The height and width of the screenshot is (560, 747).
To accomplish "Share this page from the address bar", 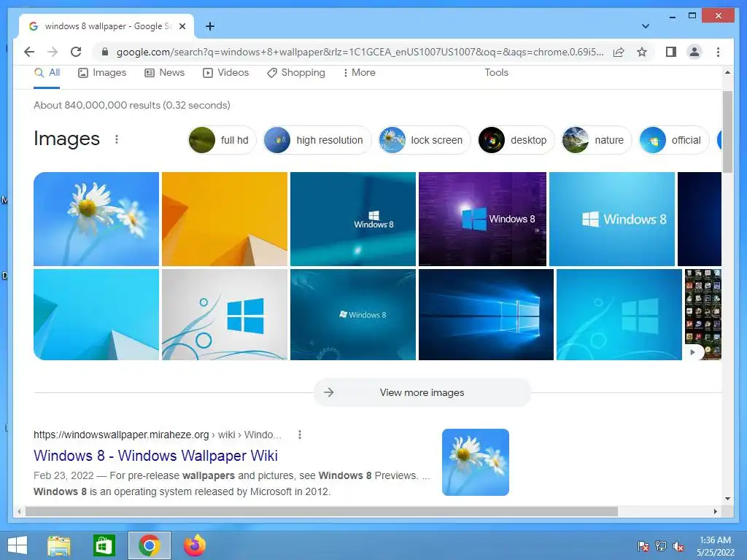I will tap(619, 52).
